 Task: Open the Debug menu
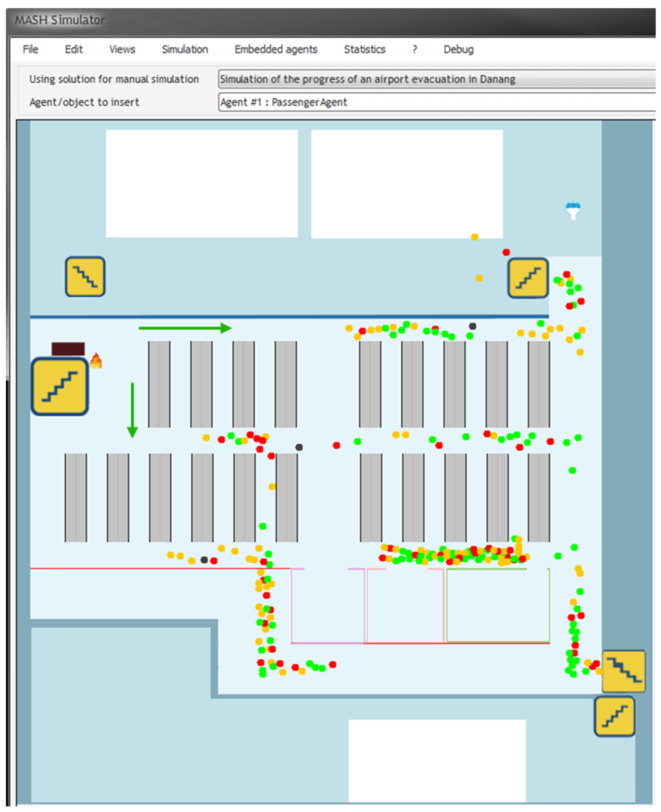(458, 49)
